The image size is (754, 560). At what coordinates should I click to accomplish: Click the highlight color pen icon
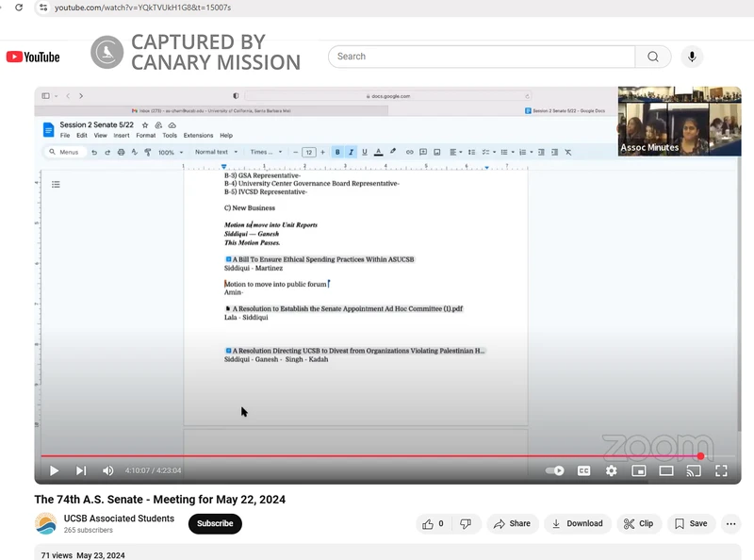pyautogui.click(x=393, y=152)
